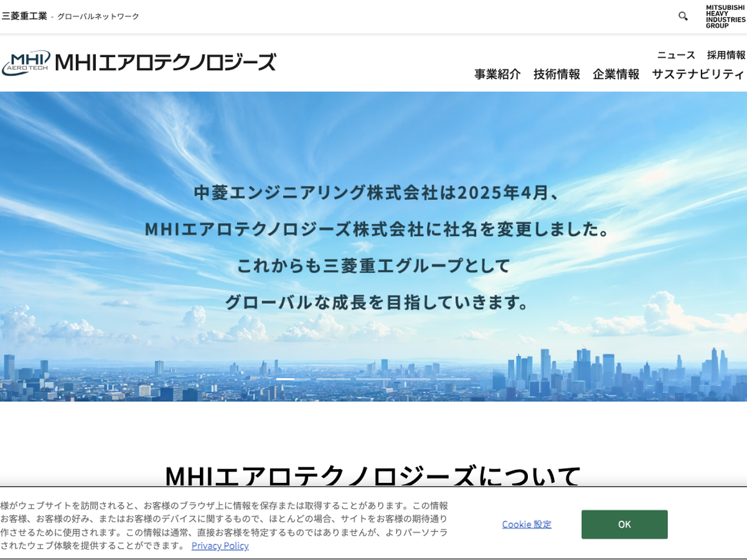The height and width of the screenshot is (560, 747).
Task: Select the fifth carousel slide indicator
Action: point(453,379)
